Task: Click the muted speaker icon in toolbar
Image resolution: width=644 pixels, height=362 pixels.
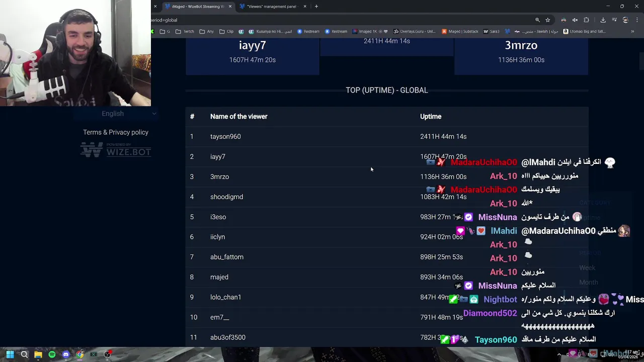Action: click(x=575, y=20)
